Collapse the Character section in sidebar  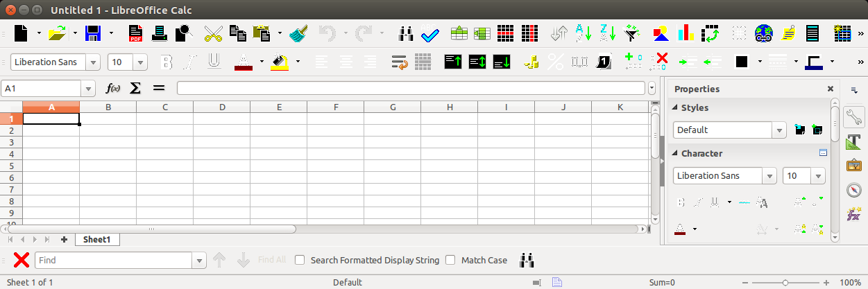point(673,153)
